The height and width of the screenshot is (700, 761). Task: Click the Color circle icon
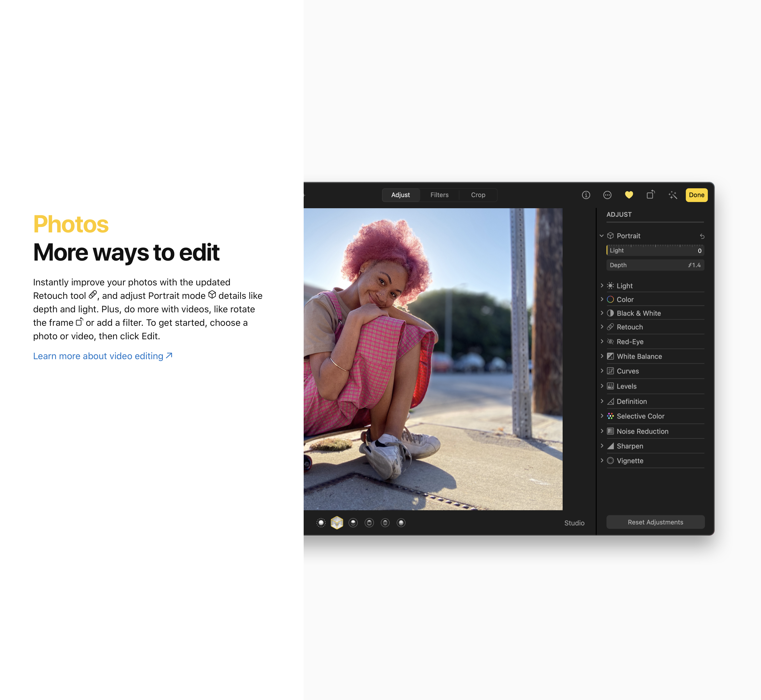610,299
